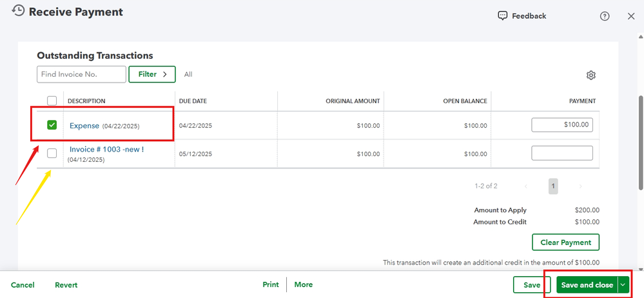Open the More menu

coord(303,284)
